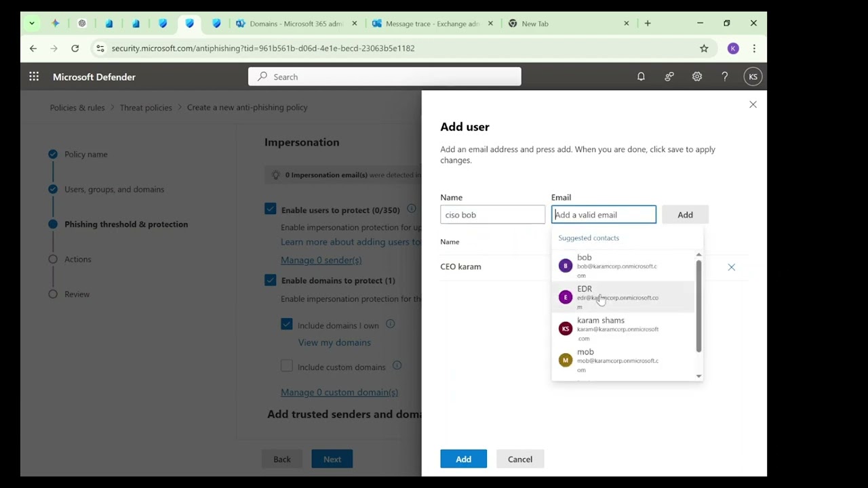
Task: Go to the Review step
Action: point(77,294)
